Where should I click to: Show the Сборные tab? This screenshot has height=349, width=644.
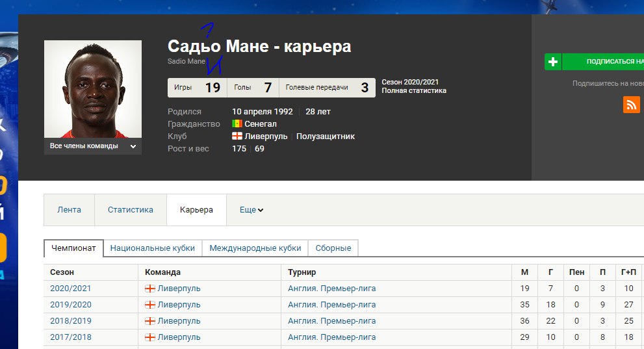(333, 248)
